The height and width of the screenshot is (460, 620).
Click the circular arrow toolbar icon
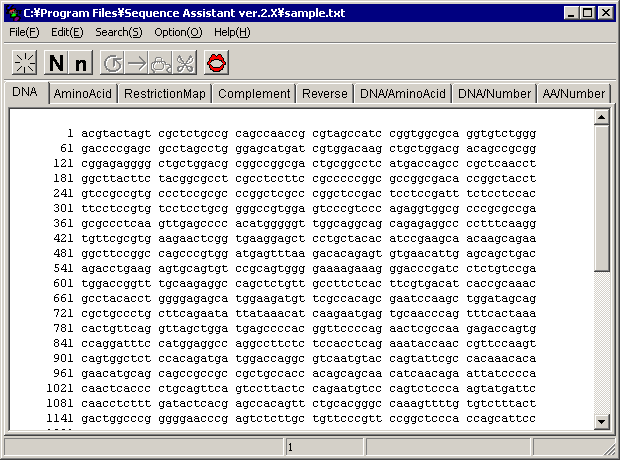pyautogui.click(x=113, y=63)
